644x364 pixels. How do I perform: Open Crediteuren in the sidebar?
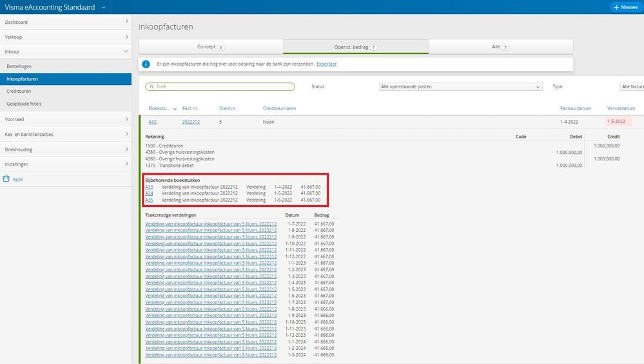[x=66, y=91]
